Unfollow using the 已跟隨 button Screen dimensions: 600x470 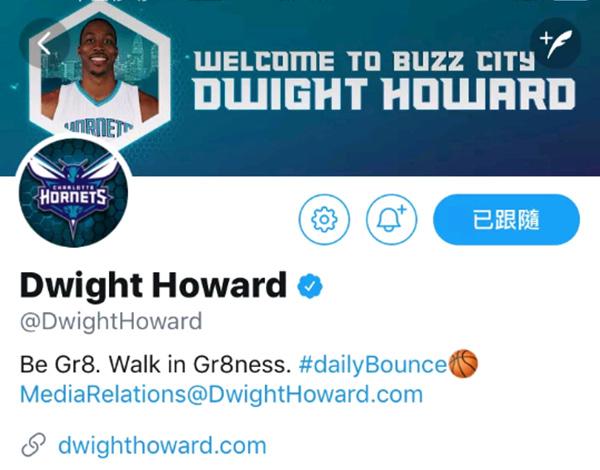(x=506, y=219)
